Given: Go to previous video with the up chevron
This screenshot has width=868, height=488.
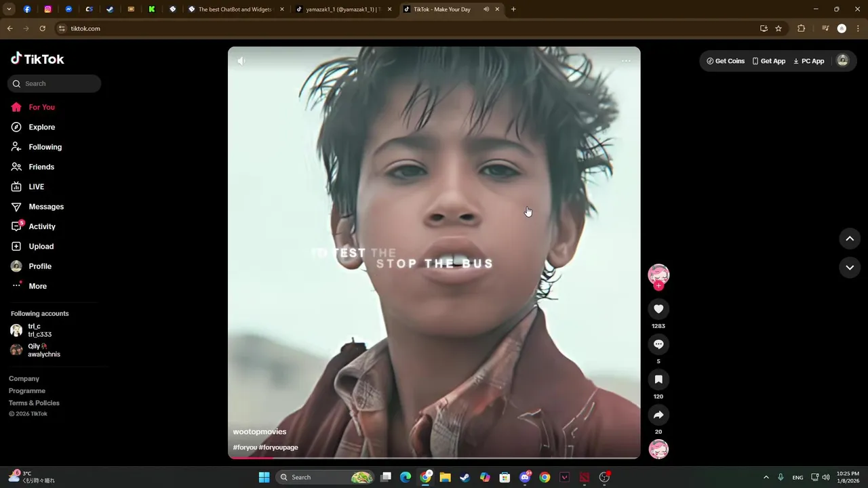Looking at the screenshot, I should coord(850,239).
